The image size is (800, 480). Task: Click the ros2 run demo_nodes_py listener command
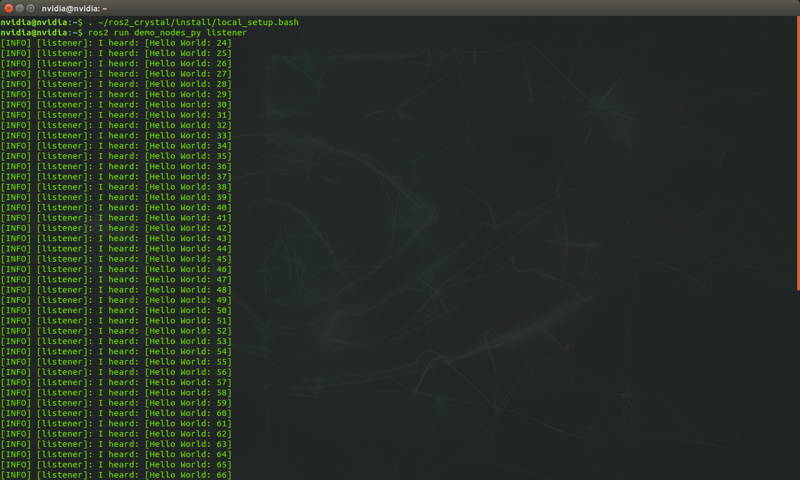tap(123, 33)
